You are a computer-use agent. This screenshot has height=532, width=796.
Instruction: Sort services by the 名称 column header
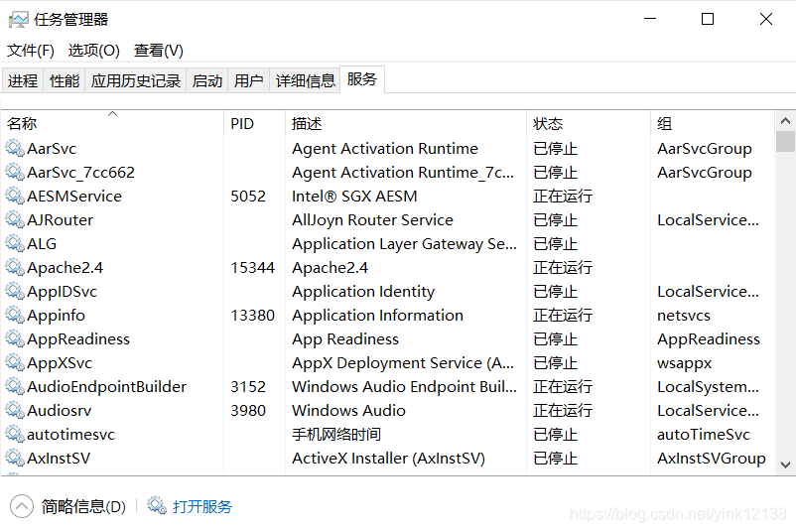112,123
